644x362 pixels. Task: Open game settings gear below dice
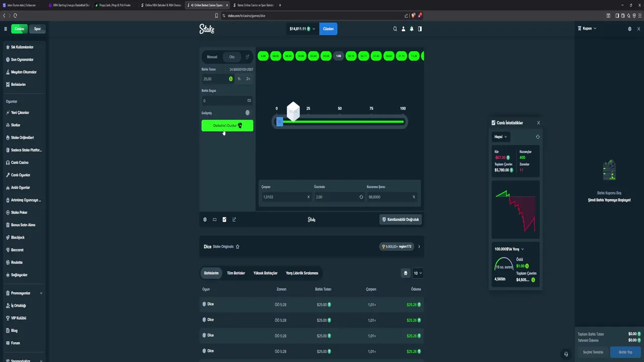[205, 219]
